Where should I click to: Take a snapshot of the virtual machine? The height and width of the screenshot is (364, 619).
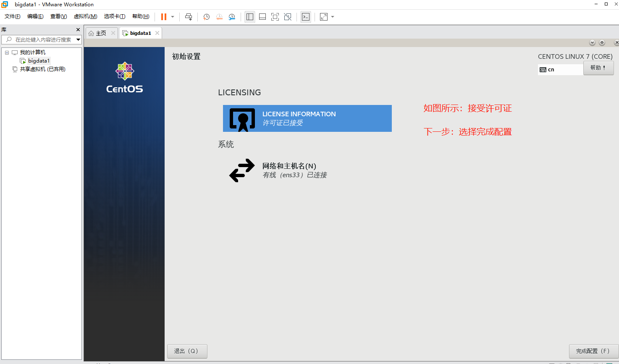point(206,17)
